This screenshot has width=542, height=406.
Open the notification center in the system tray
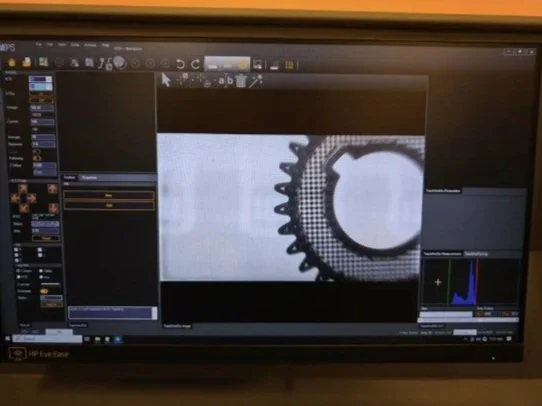tap(509, 339)
